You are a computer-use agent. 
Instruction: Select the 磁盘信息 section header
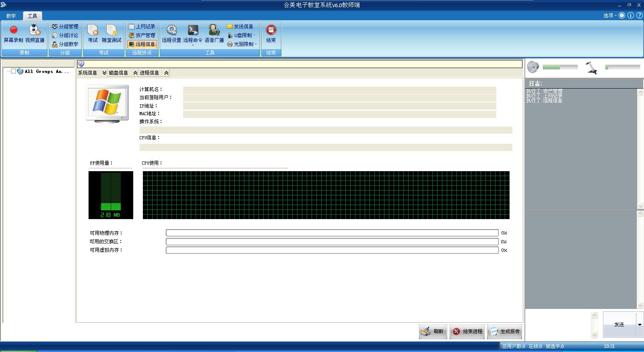click(x=118, y=73)
